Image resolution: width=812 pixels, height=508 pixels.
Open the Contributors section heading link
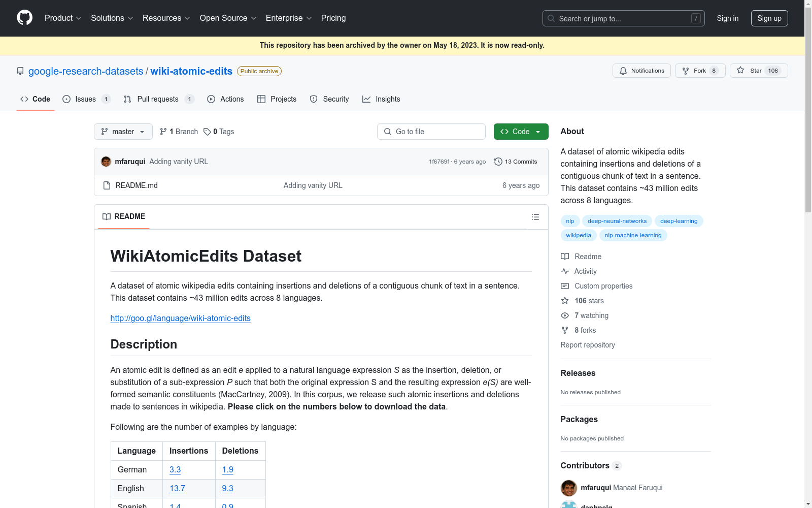click(591, 465)
